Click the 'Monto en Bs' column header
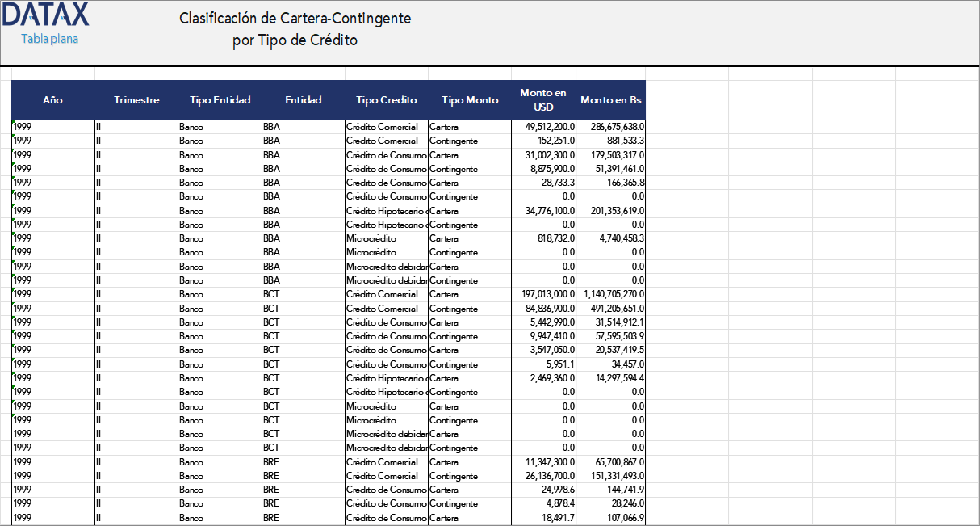This screenshot has width=980, height=526. pyautogui.click(x=611, y=99)
